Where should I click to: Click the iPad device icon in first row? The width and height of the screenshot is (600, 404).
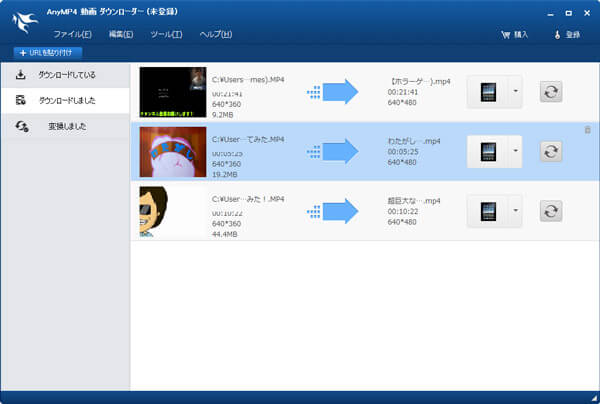[489, 92]
